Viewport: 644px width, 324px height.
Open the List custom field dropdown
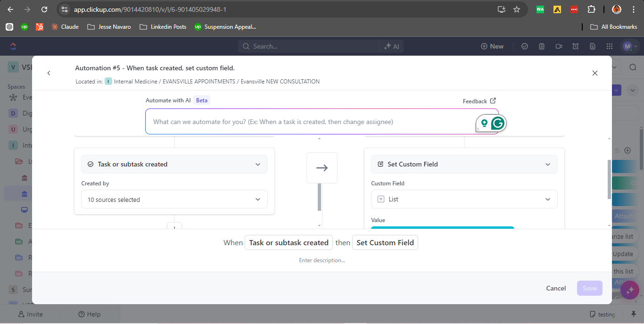tap(464, 199)
